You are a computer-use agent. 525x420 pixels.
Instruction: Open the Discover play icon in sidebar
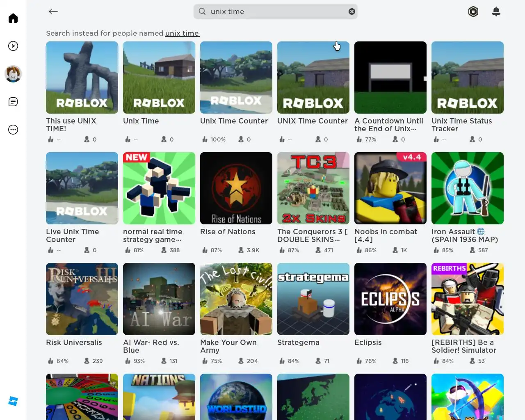coord(13,46)
